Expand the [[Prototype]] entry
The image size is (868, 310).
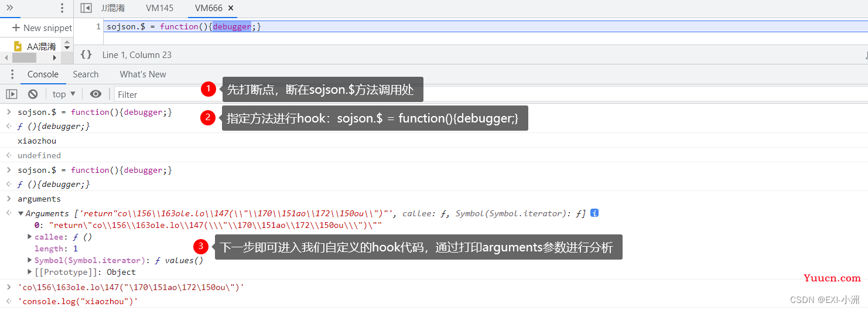(x=30, y=272)
